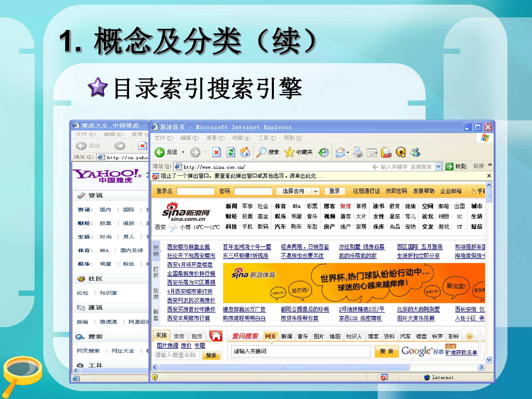Screen dimensions: 532x399
Task: Select the 买房 tab
Action: 161,335
